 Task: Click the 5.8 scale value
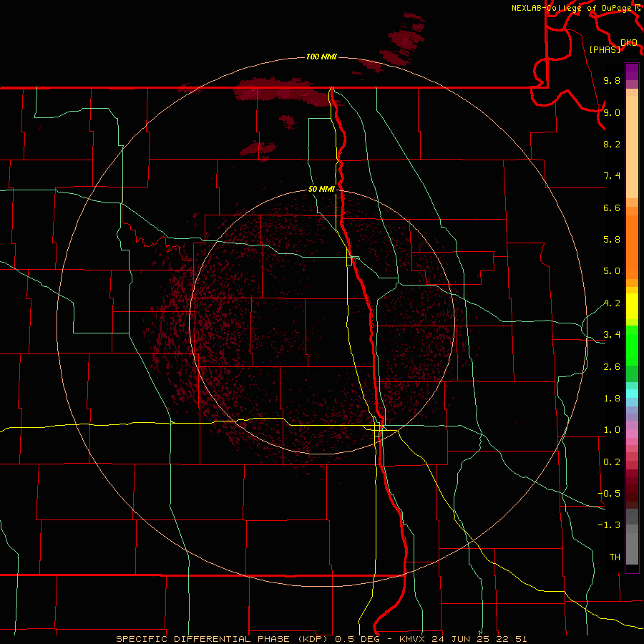click(612, 240)
